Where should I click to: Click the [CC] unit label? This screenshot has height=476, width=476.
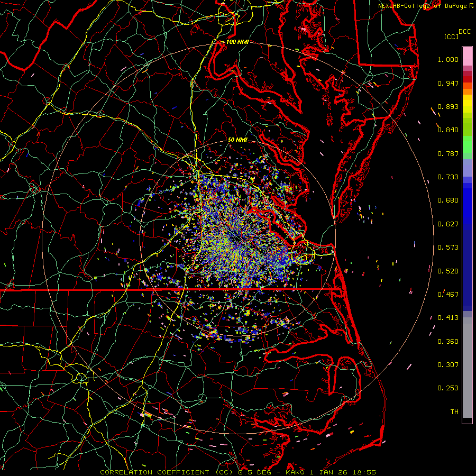[451, 36]
